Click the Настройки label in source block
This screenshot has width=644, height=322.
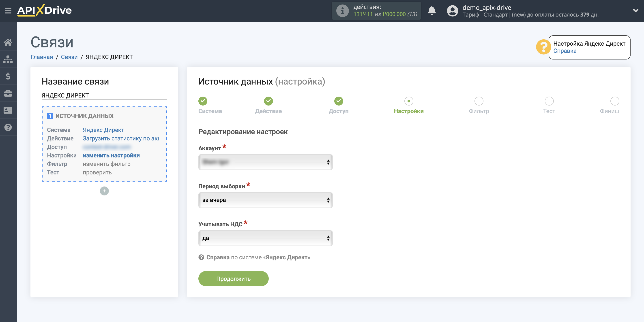(x=62, y=155)
